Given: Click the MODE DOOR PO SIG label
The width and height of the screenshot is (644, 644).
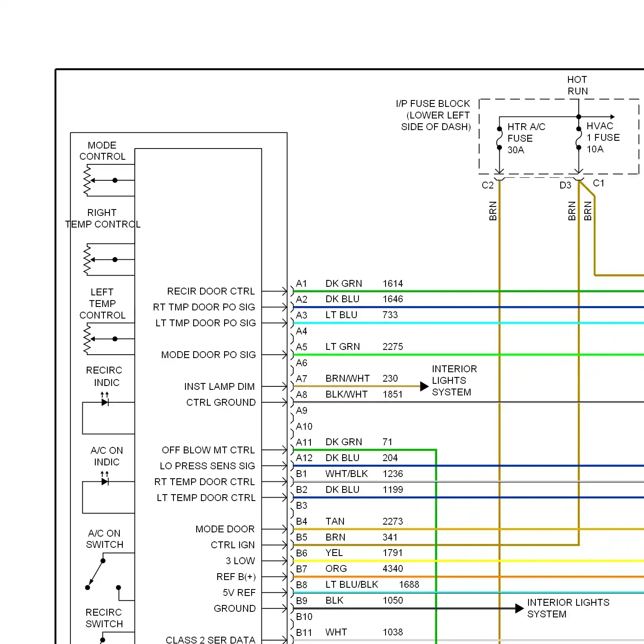Looking at the screenshot, I should point(208,355).
